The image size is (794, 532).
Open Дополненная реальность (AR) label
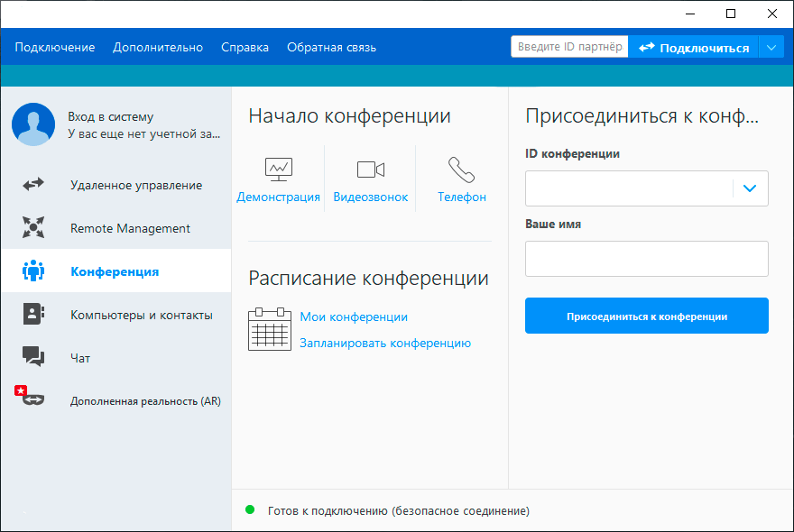click(x=145, y=401)
